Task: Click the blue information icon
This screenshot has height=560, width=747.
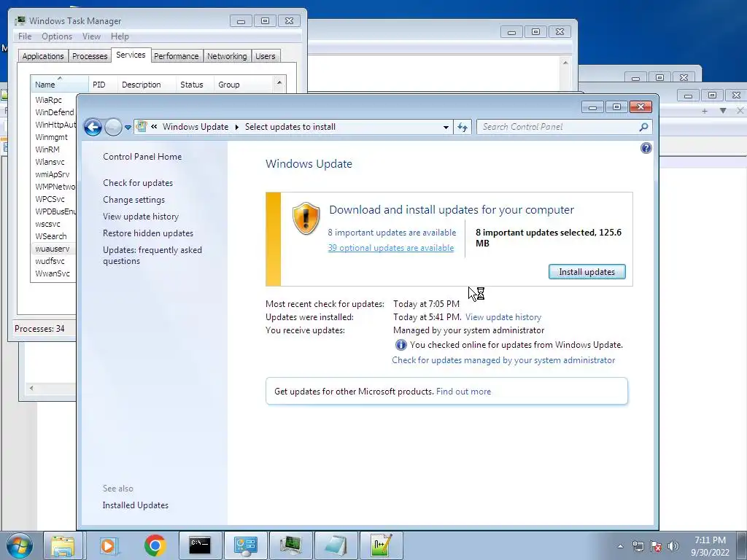Action: [x=400, y=345]
